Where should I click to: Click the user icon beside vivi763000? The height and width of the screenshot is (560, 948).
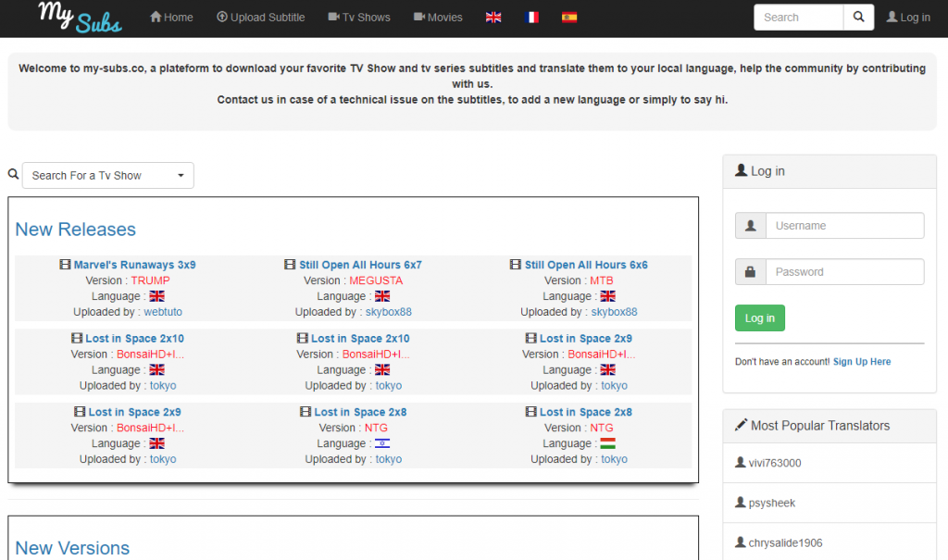(740, 463)
